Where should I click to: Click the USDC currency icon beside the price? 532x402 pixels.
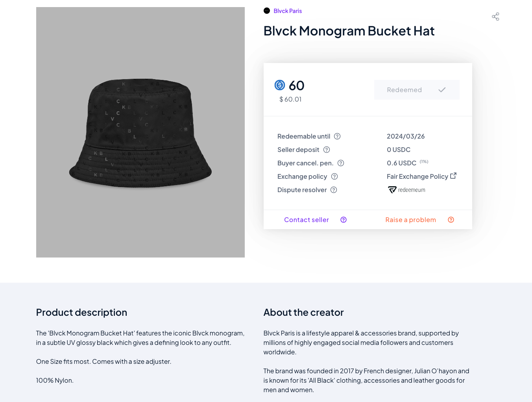tap(279, 85)
